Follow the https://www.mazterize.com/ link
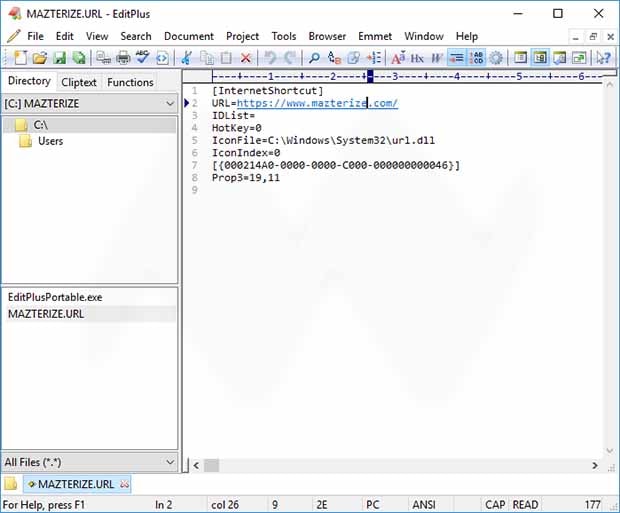This screenshot has width=620, height=513. pyautogui.click(x=317, y=103)
